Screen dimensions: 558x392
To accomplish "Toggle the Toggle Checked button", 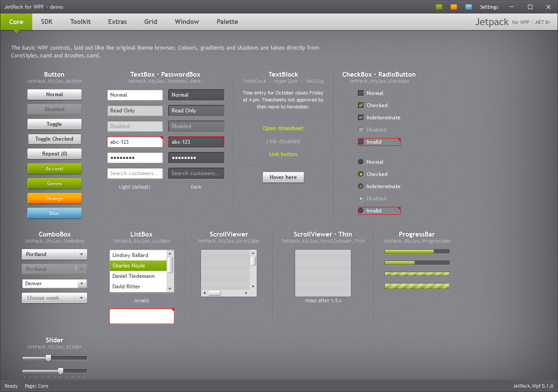I will 54,139.
